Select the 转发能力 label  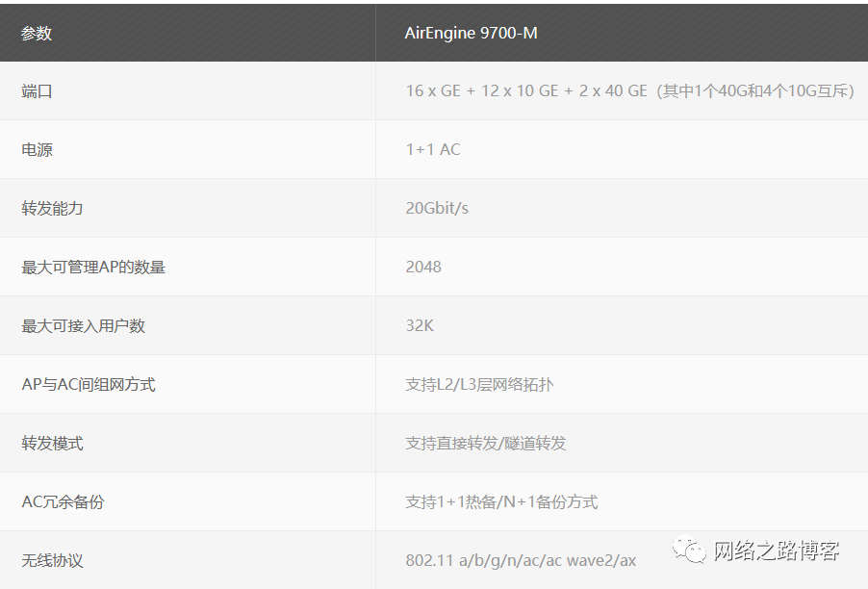coord(52,209)
